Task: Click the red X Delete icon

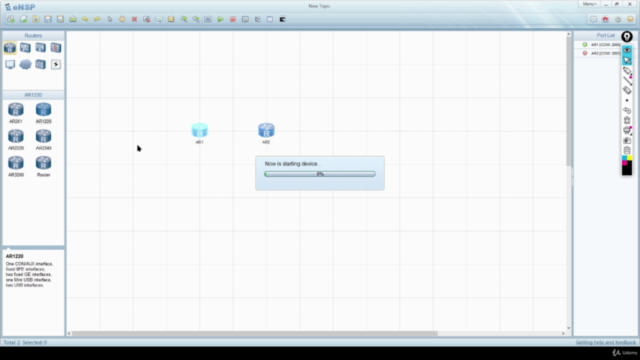Action: [134, 19]
